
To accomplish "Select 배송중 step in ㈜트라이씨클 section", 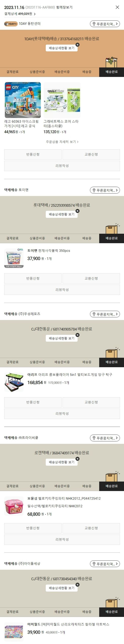I will click(87, 486).
